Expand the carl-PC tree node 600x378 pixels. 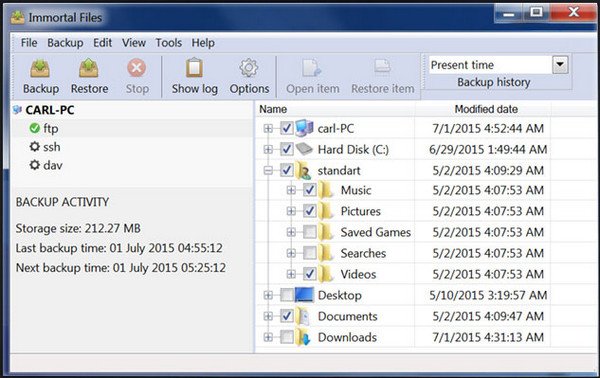pos(268,129)
